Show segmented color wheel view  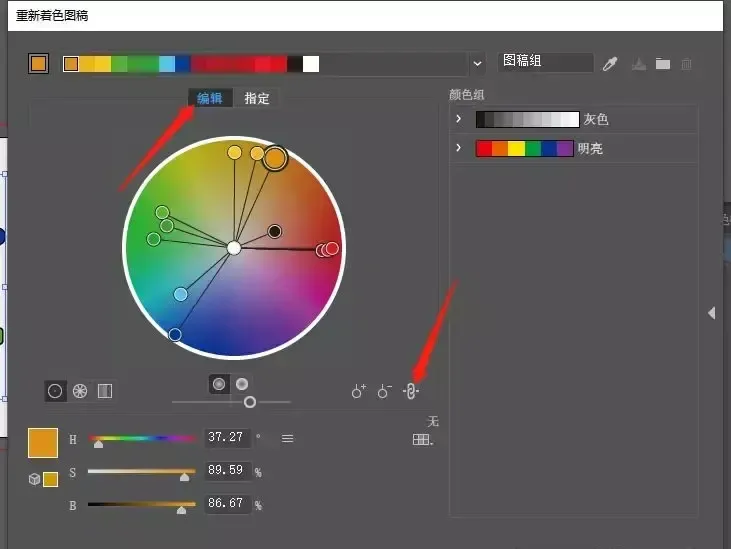point(80,391)
